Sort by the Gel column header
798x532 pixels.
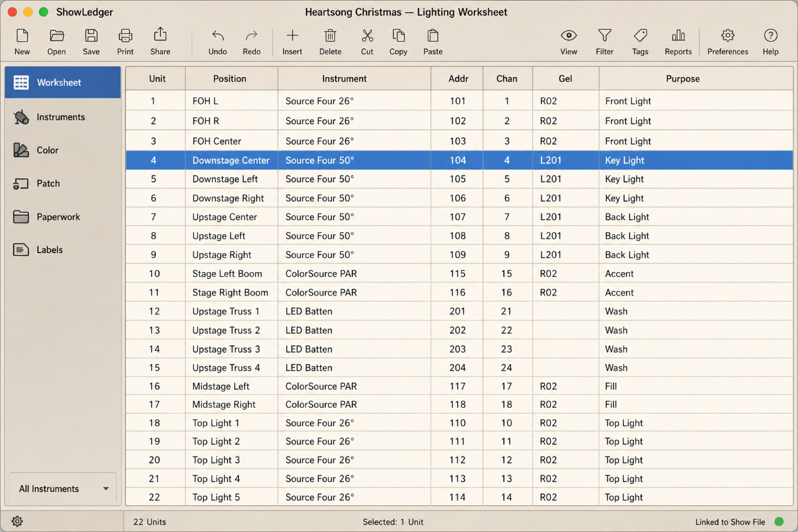pos(566,79)
